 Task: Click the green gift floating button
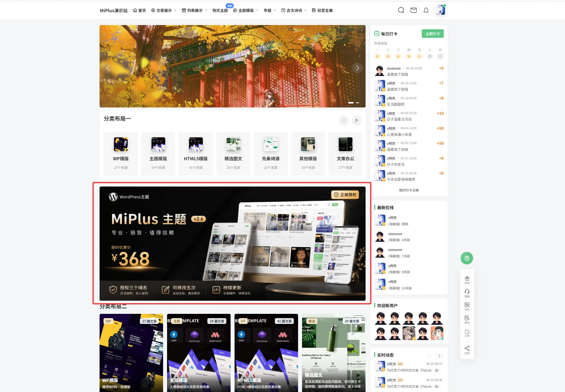(467, 258)
